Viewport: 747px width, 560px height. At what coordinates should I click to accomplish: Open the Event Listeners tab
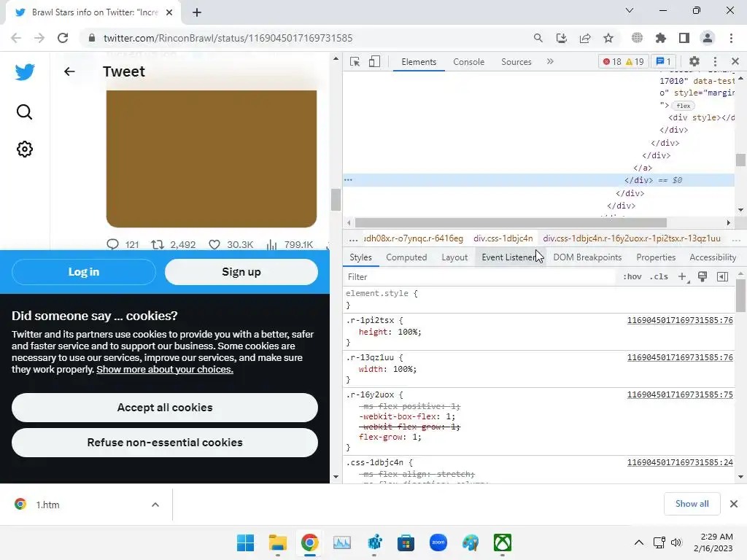pyautogui.click(x=510, y=257)
